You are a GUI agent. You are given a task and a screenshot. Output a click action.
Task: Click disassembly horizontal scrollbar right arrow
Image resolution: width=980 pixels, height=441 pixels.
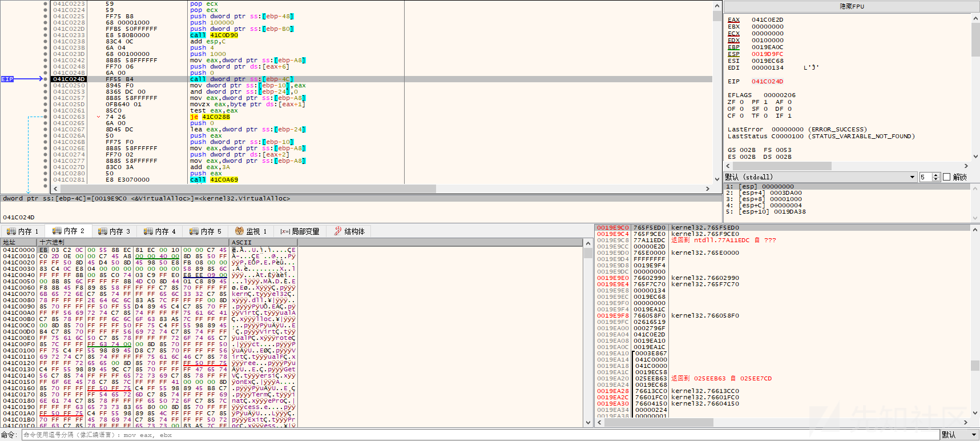pyautogui.click(x=708, y=189)
